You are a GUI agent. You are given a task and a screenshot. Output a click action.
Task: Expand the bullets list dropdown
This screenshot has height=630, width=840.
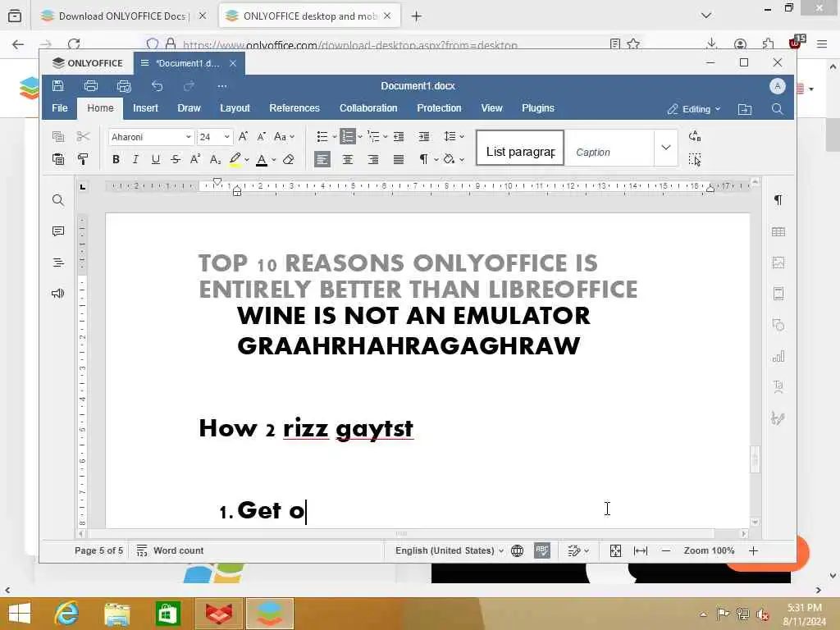(x=335, y=137)
